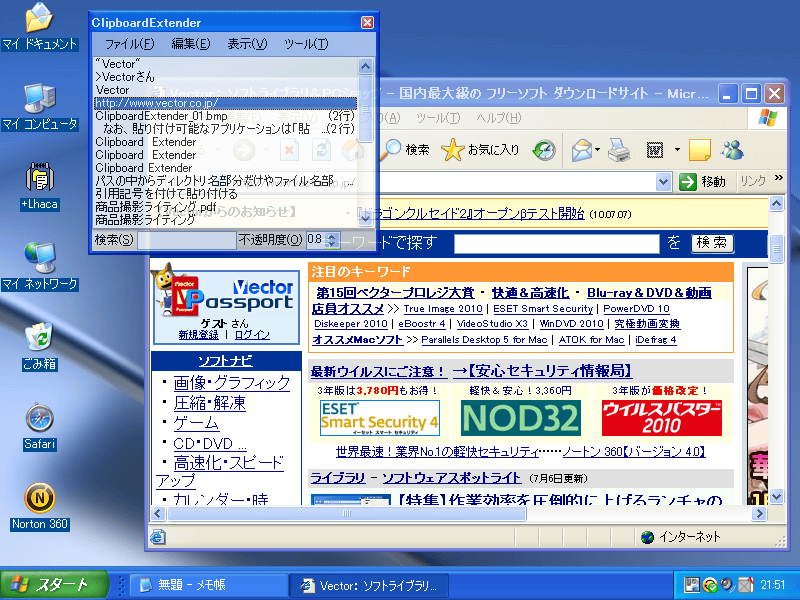Screen dimensions: 800x600
Task: Open the 圧縮・解凍 category link
Action: [209, 403]
